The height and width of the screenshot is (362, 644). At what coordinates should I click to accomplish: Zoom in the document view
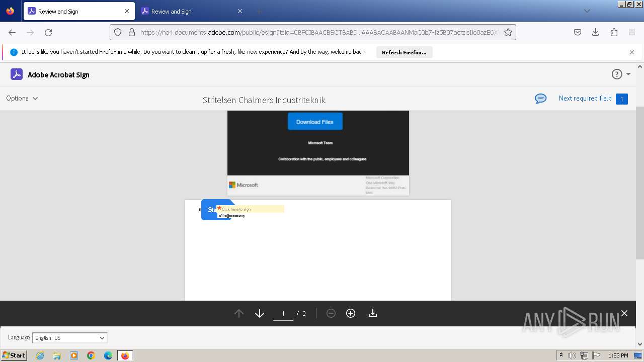(x=351, y=313)
